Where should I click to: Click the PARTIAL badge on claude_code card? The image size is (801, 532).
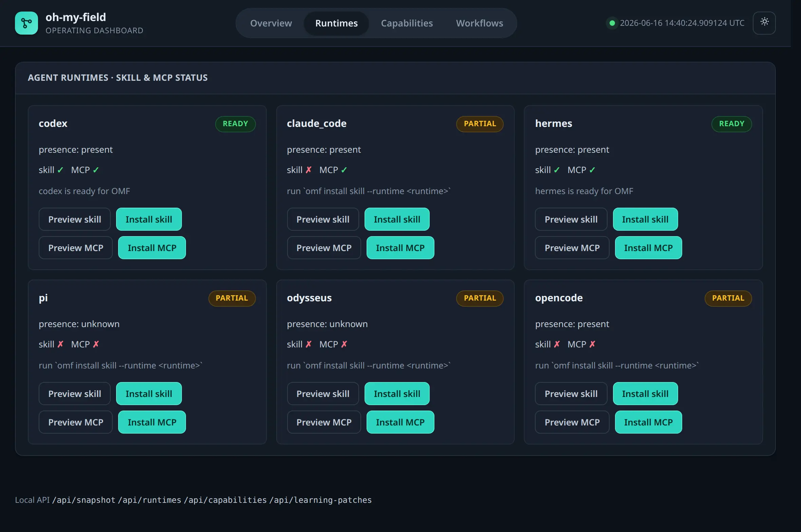click(x=480, y=124)
